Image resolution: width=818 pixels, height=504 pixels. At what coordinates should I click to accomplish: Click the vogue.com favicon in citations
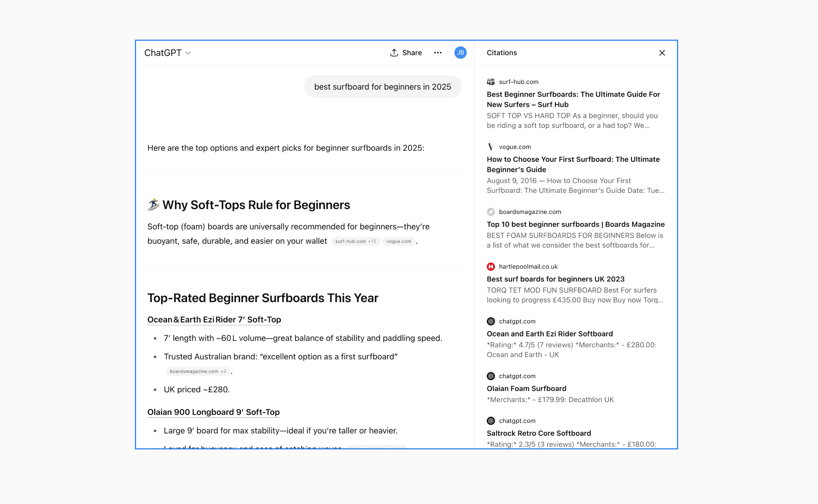coord(491,147)
